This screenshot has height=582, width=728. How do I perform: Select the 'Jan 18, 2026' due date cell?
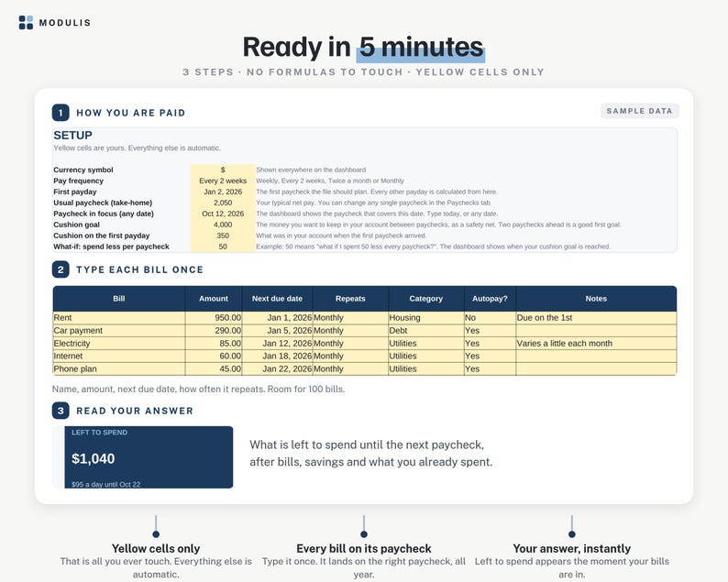coord(277,356)
